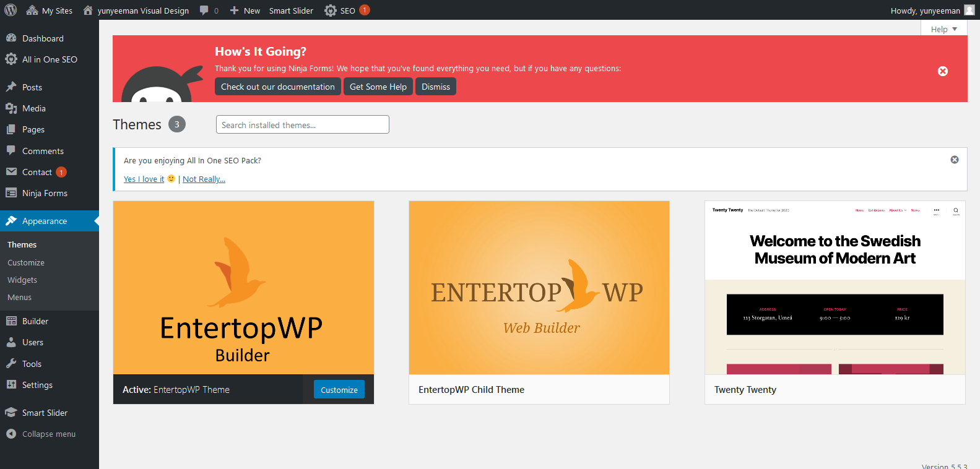Click the SEO gear icon in admin bar
The height and width of the screenshot is (469, 980).
tap(331, 11)
